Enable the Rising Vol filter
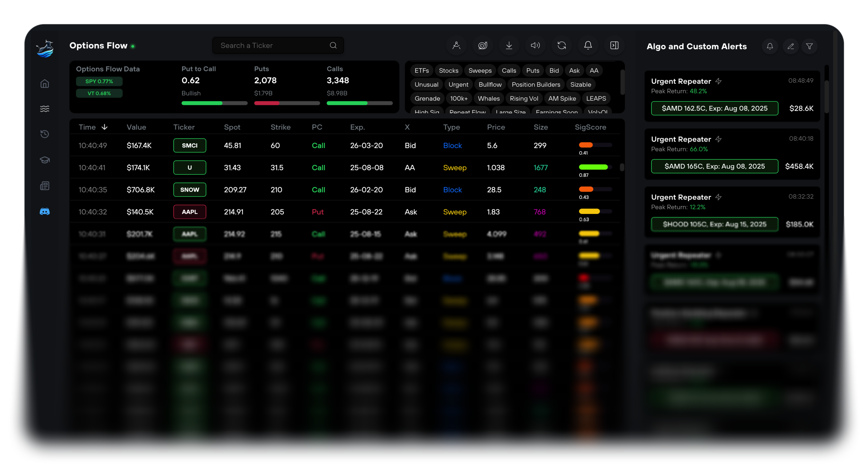The width and height of the screenshot is (868, 469). click(524, 99)
